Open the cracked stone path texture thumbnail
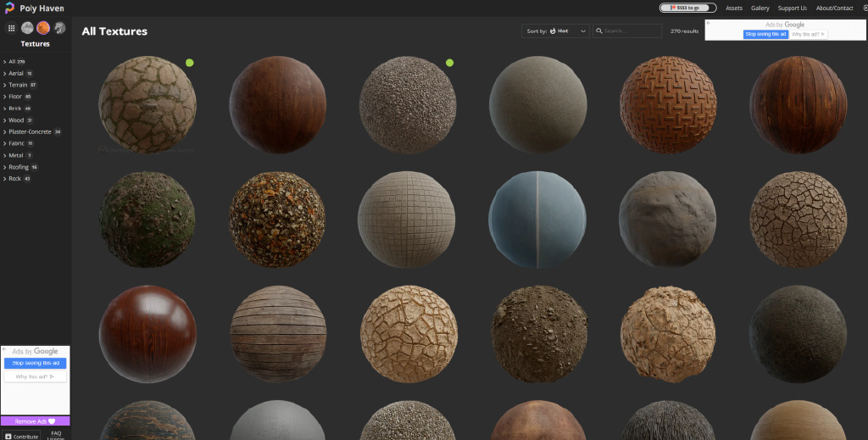The width and height of the screenshot is (868, 440). coord(147,104)
